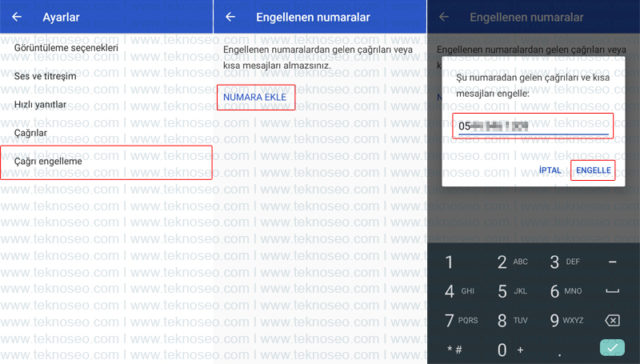
Task: Tap keypad digit 4 GHI
Action: (x=460, y=291)
